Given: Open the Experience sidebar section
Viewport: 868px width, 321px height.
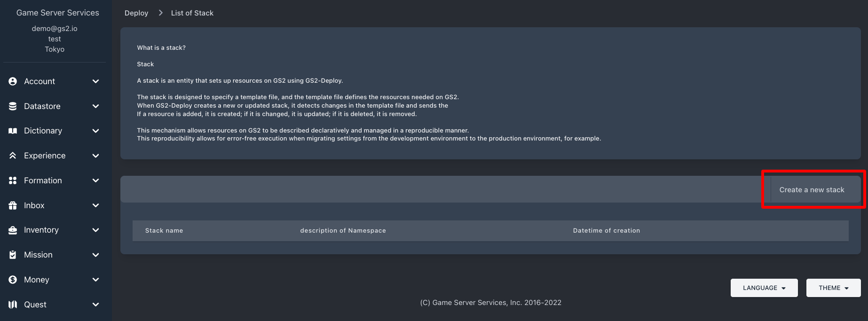Looking at the screenshot, I should click(x=55, y=156).
